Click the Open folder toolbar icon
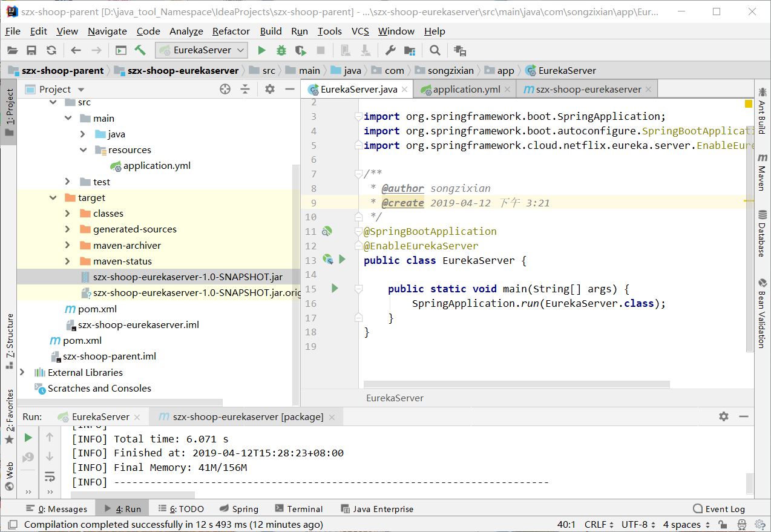Screen dimensions: 771x532 click(x=12, y=50)
